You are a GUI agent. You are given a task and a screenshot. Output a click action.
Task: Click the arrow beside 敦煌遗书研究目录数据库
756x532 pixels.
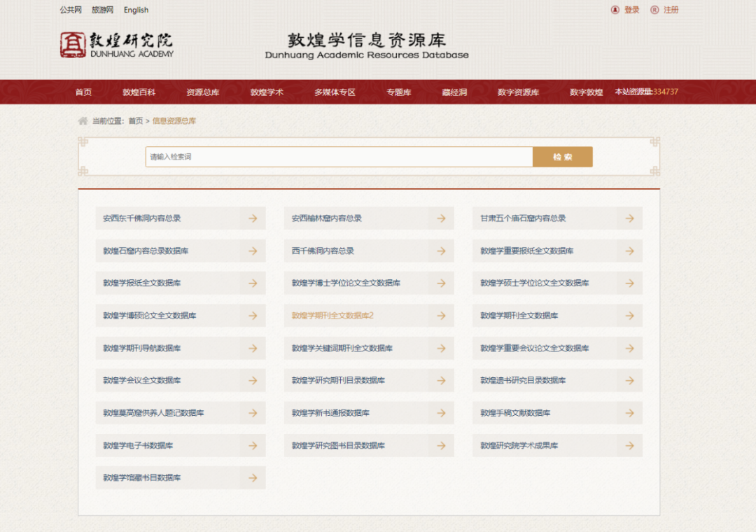coord(630,381)
